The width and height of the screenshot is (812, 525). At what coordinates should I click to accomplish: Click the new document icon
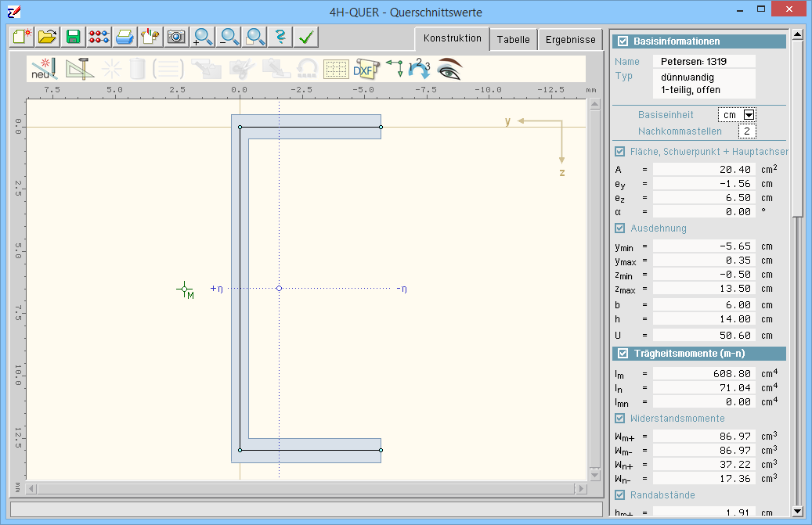coord(22,37)
